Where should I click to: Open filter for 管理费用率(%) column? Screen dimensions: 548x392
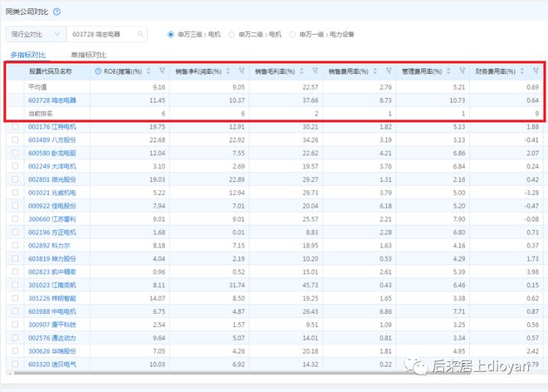tap(462, 71)
